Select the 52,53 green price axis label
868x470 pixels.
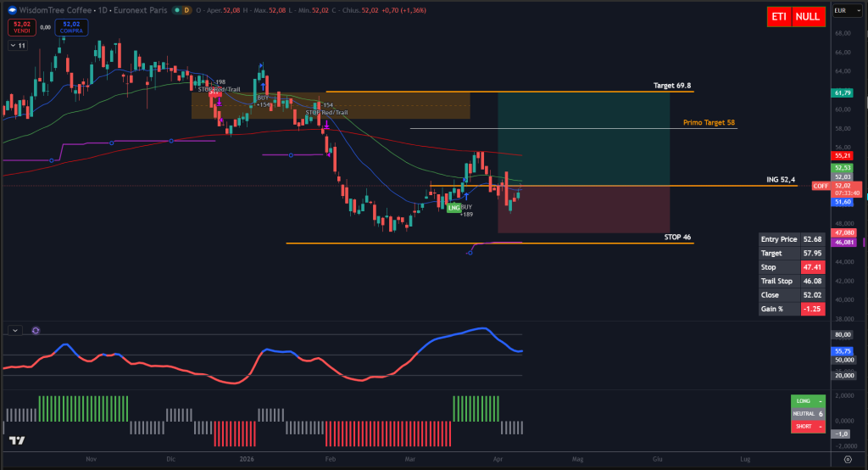[x=843, y=168]
